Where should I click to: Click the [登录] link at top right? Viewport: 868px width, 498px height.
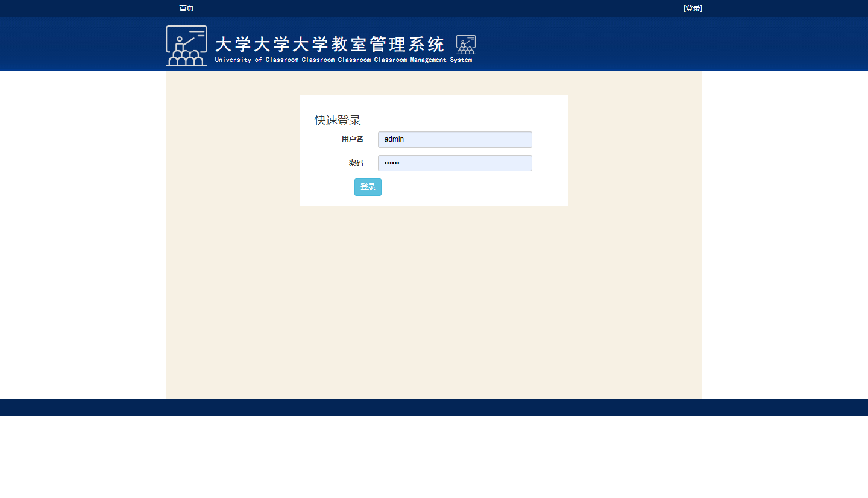click(692, 8)
